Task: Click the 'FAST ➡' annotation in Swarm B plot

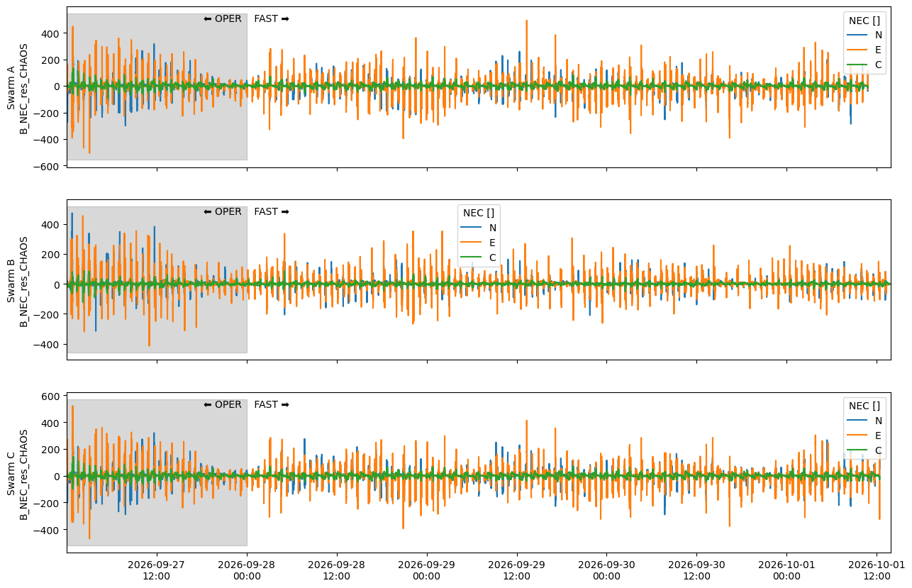Action: (272, 212)
